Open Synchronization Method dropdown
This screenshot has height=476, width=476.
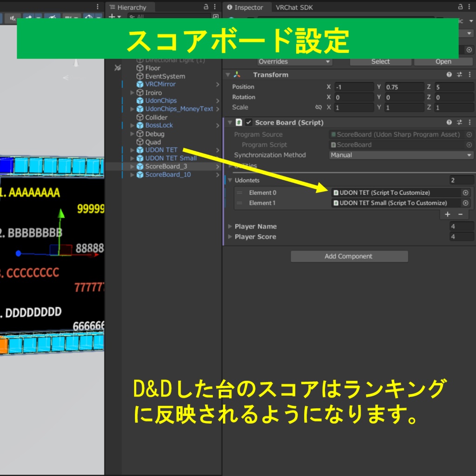coord(401,155)
